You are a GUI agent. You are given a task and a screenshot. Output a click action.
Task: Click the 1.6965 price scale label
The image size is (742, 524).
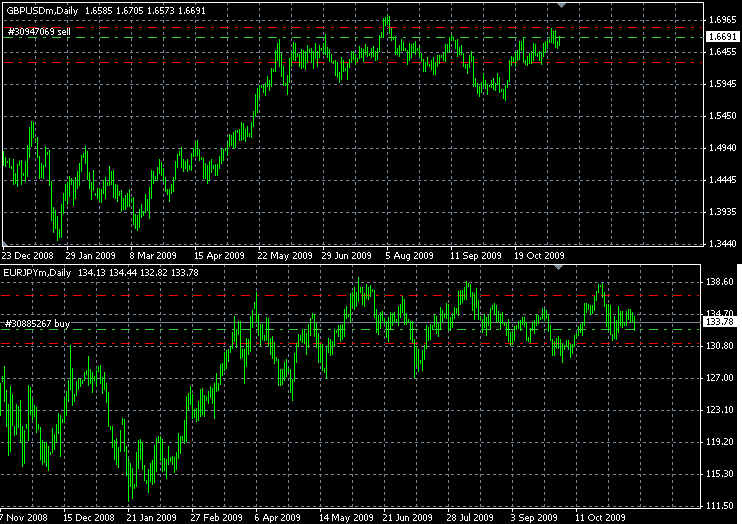[723, 19]
